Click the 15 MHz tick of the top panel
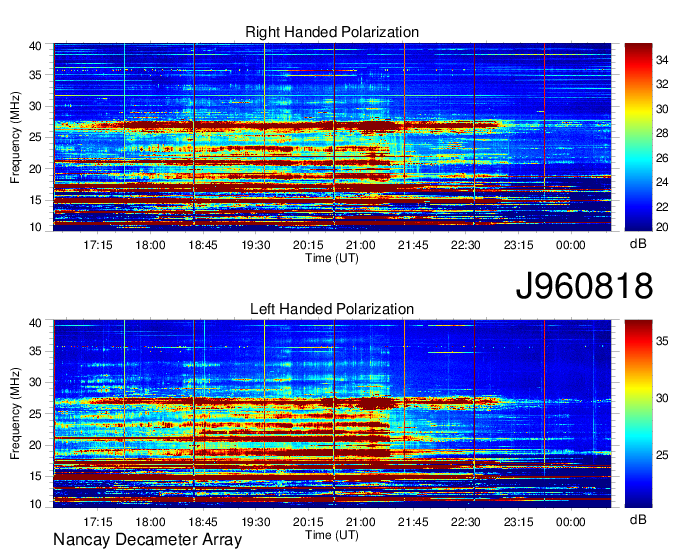The width and height of the screenshot is (680, 552). click(35, 200)
